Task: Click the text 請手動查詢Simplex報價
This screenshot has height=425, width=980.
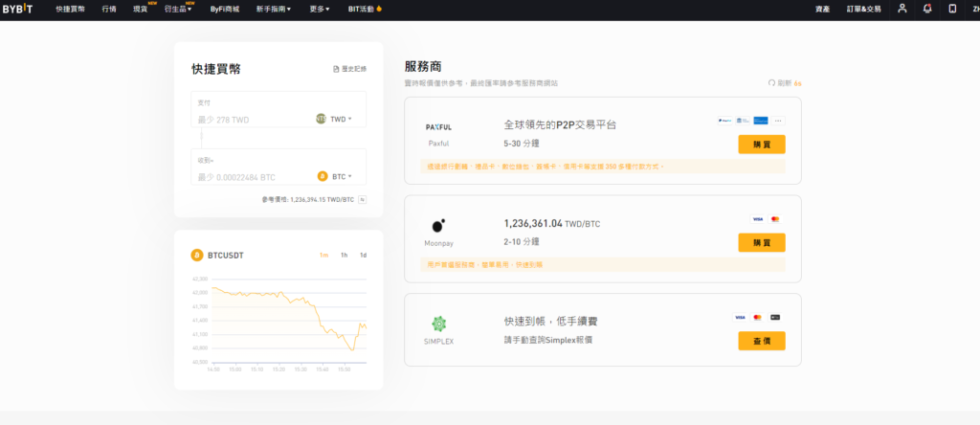Action: pos(548,340)
